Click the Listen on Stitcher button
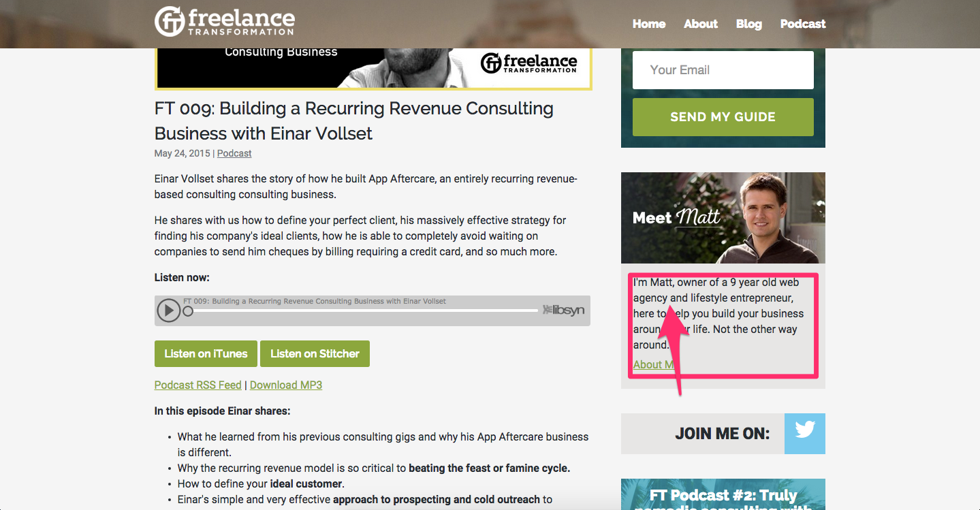The width and height of the screenshot is (980, 510). click(315, 354)
